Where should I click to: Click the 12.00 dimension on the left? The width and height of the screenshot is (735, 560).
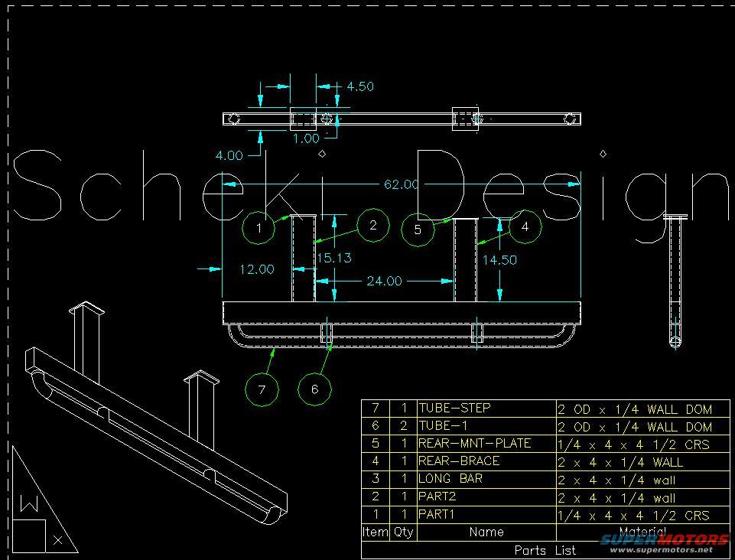point(255,269)
